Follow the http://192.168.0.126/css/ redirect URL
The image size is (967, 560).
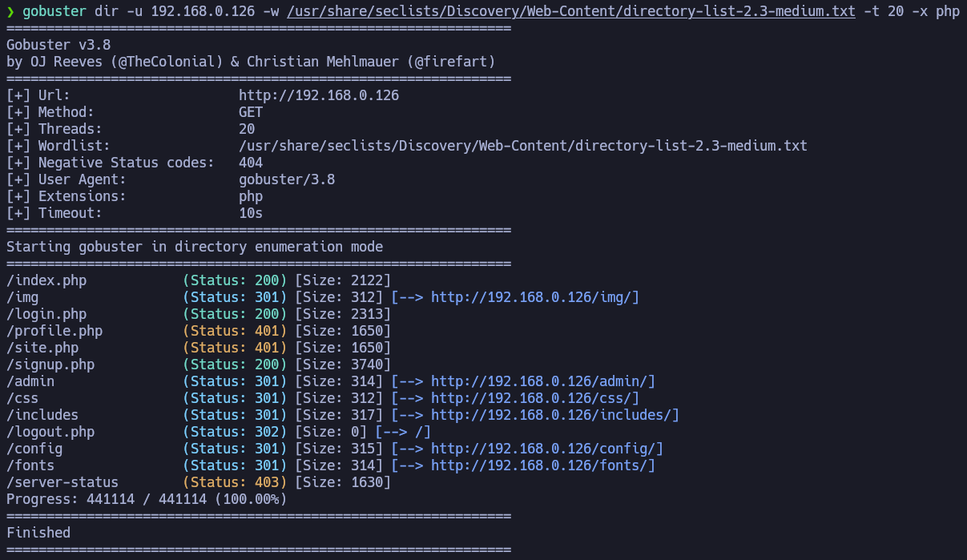coord(534,398)
